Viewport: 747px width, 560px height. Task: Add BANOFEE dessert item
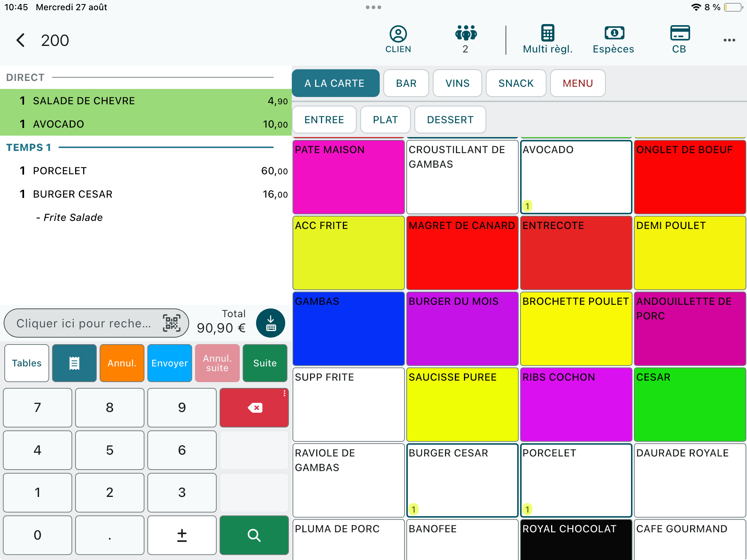[x=462, y=540]
